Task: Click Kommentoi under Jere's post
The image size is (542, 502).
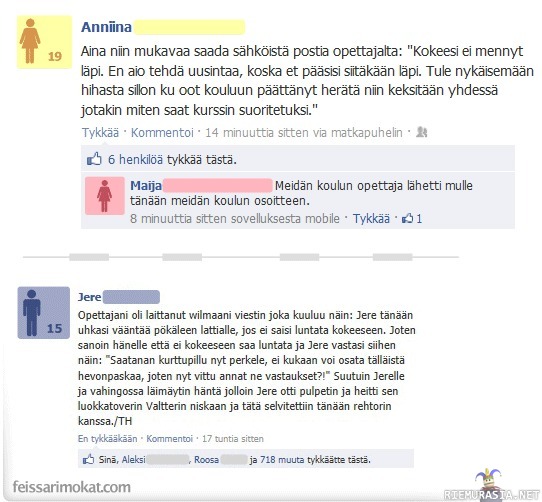Action: point(169,439)
